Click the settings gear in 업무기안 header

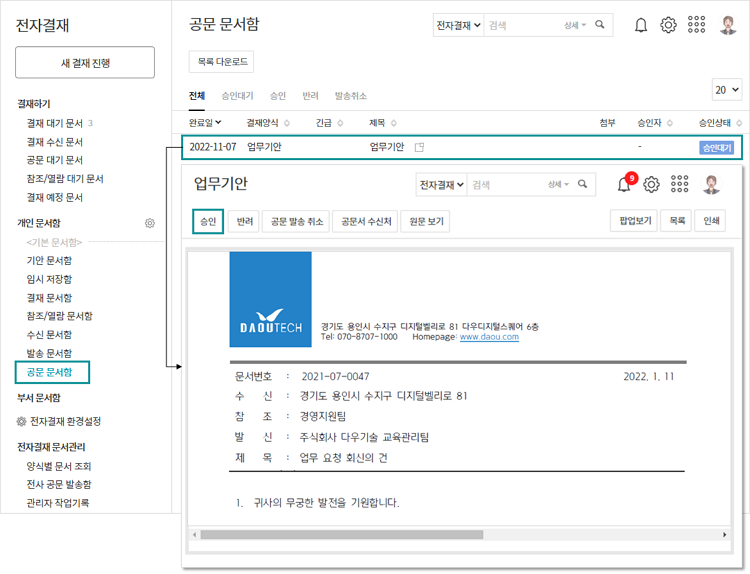pyautogui.click(x=651, y=184)
